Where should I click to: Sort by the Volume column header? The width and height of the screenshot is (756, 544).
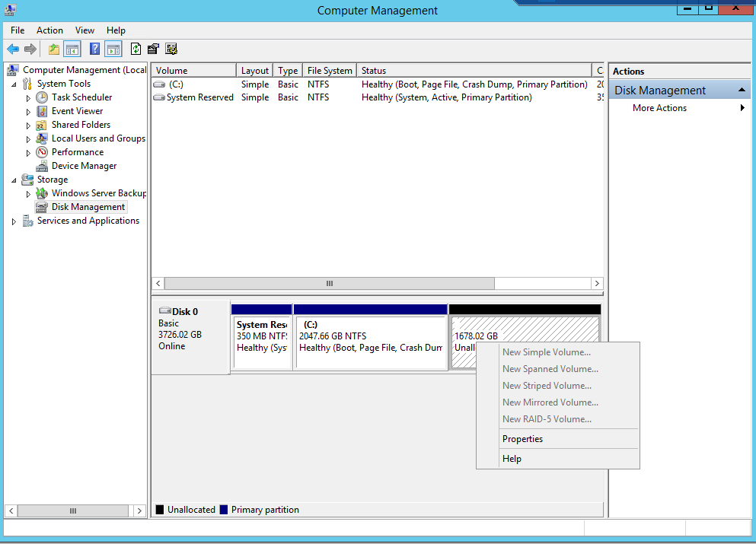coord(194,70)
